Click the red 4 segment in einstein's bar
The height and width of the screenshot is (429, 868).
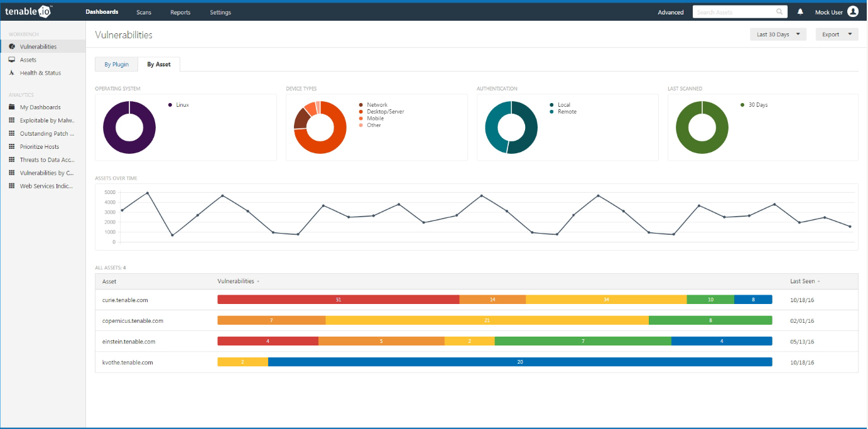(x=268, y=341)
